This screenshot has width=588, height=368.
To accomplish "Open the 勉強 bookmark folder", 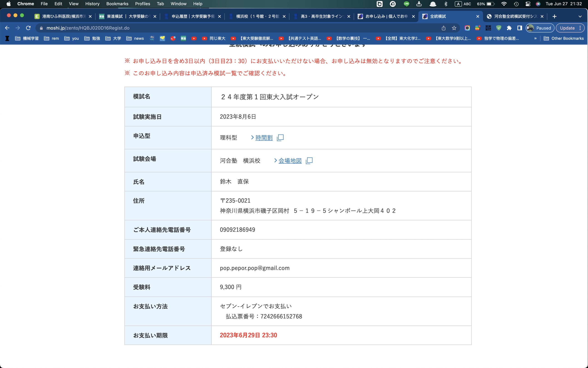I will coord(92,38).
